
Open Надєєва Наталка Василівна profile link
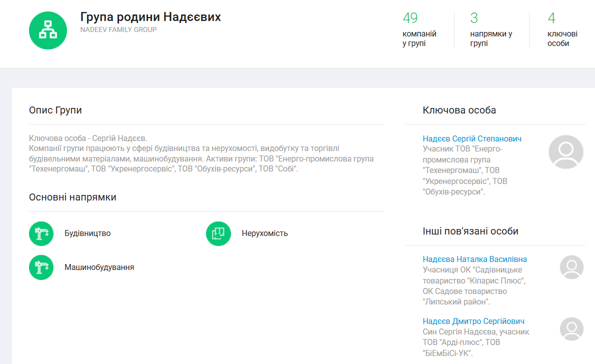tap(474, 259)
